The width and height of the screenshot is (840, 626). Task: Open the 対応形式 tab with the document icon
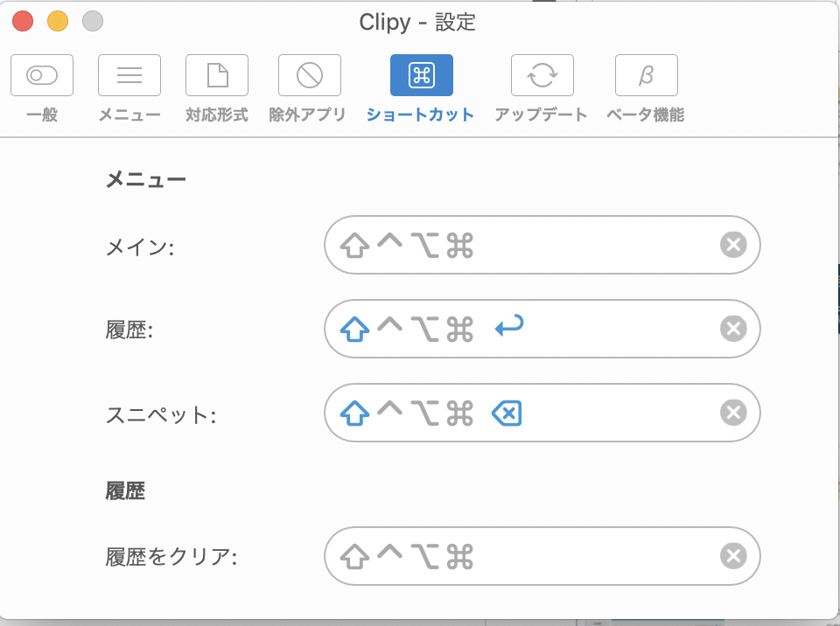[216, 89]
